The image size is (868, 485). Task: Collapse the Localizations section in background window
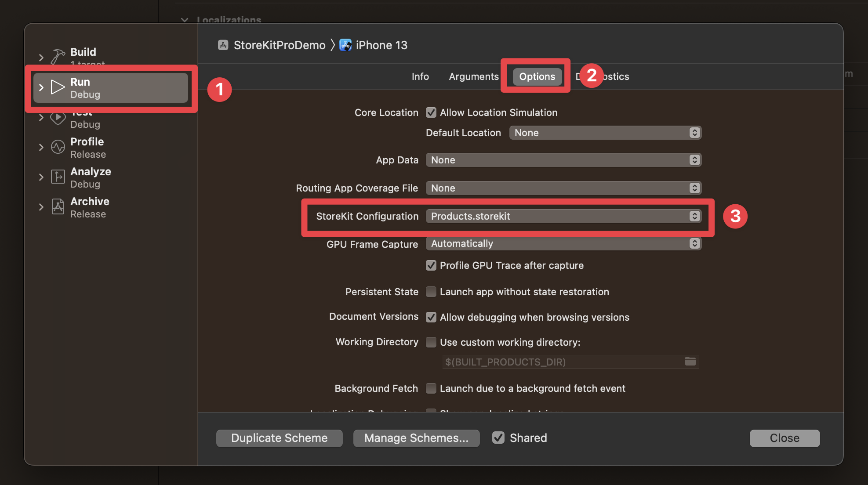click(185, 20)
